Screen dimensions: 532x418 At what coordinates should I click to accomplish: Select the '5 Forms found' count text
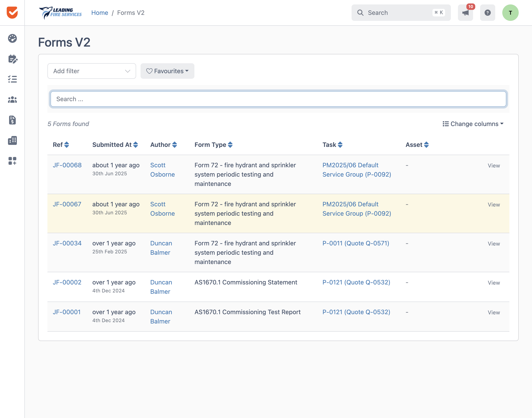pyautogui.click(x=68, y=124)
